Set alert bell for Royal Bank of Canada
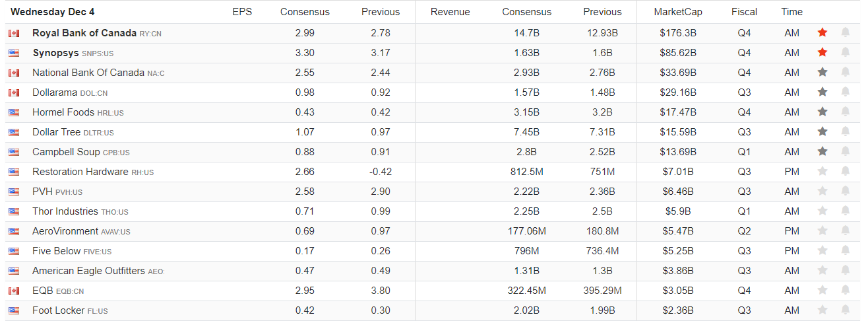 (x=845, y=32)
